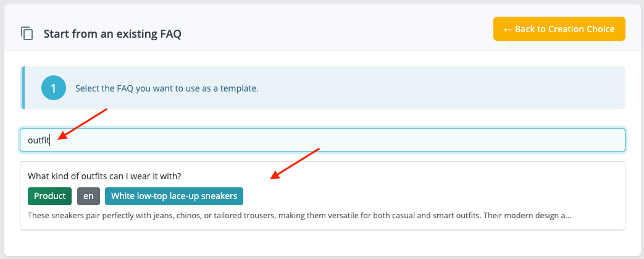
Task: Click the gray "en" language tag
Action: point(88,196)
